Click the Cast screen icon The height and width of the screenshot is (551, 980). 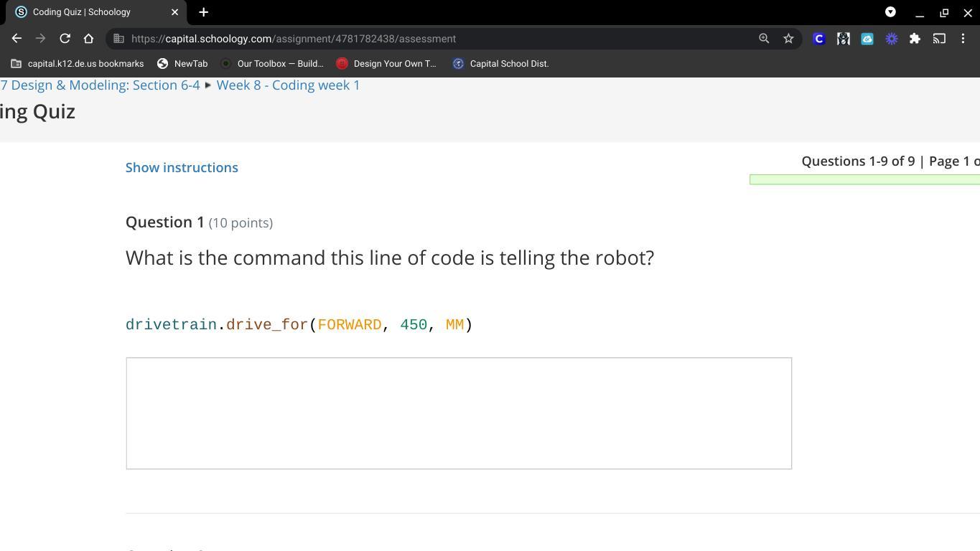coord(939,39)
